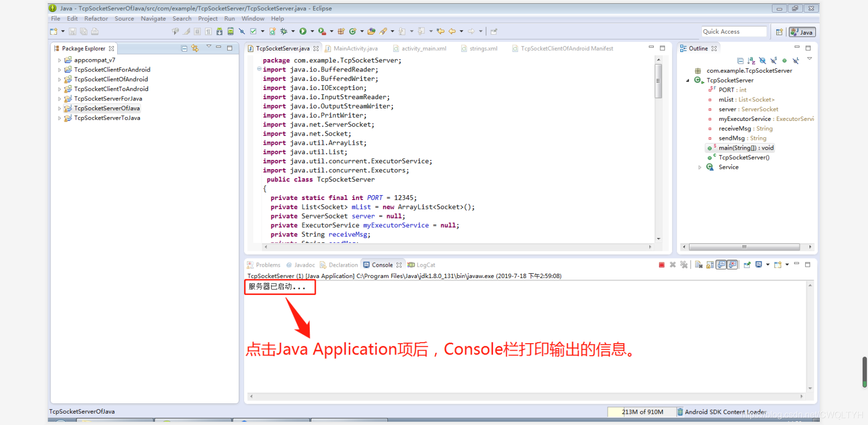
Task: Click the Save icon in the toolbar
Action: click(73, 31)
